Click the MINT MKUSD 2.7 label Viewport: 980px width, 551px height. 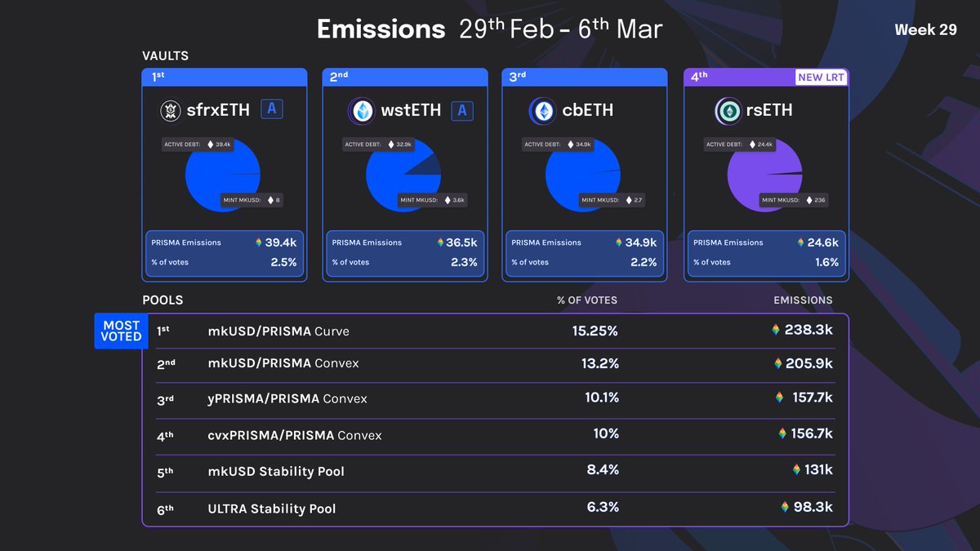tap(613, 200)
